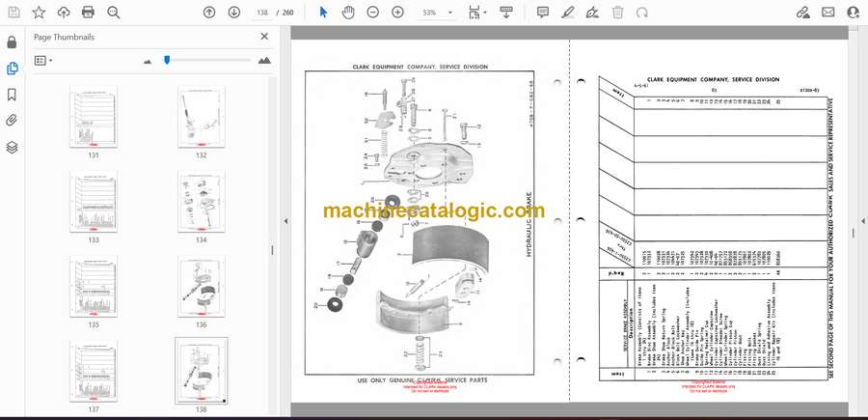Image resolution: width=868 pixels, height=420 pixels.
Task: Save the document with the floppy disk icon
Action: [x=14, y=13]
